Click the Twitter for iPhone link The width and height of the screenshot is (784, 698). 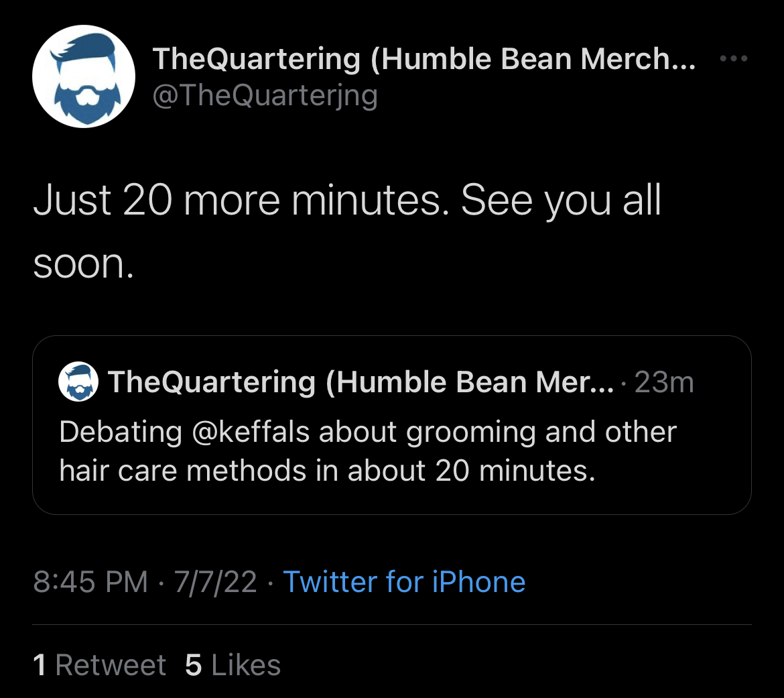click(404, 582)
